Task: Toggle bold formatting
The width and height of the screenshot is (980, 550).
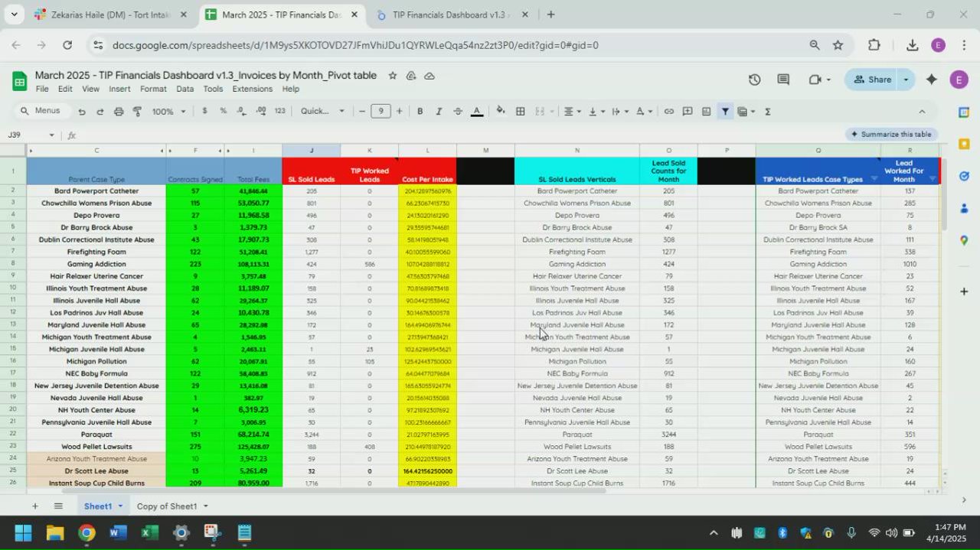Action: click(x=420, y=111)
